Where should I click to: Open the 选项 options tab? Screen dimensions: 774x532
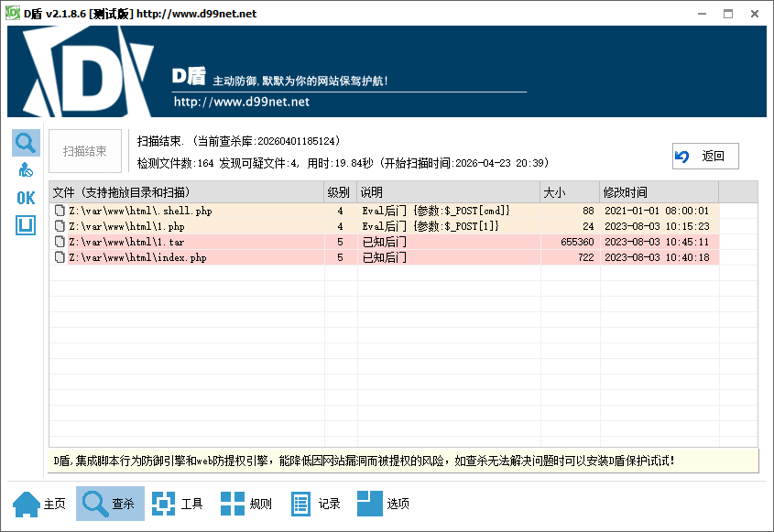pos(384,504)
